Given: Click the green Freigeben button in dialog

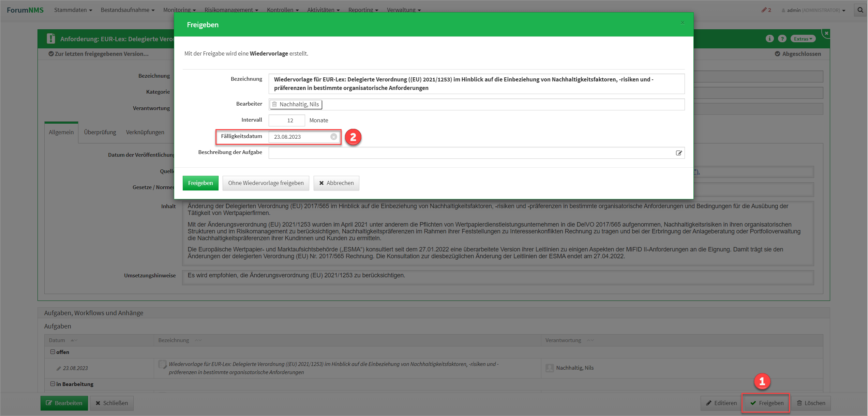Looking at the screenshot, I should tap(200, 183).
